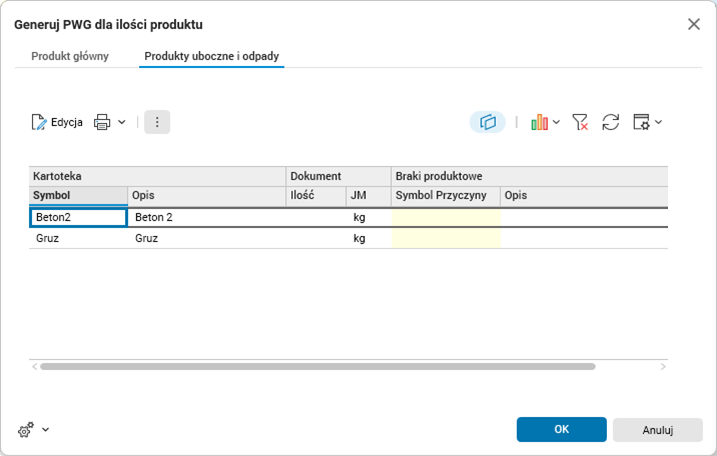The height and width of the screenshot is (456, 717).
Task: Click the printer icon
Action: 102,122
